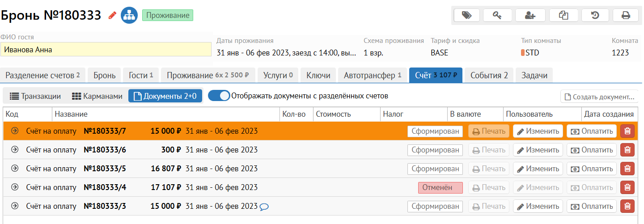The image size is (644, 224).
Task: Click the red pencil edit icon
Action: [x=113, y=15]
